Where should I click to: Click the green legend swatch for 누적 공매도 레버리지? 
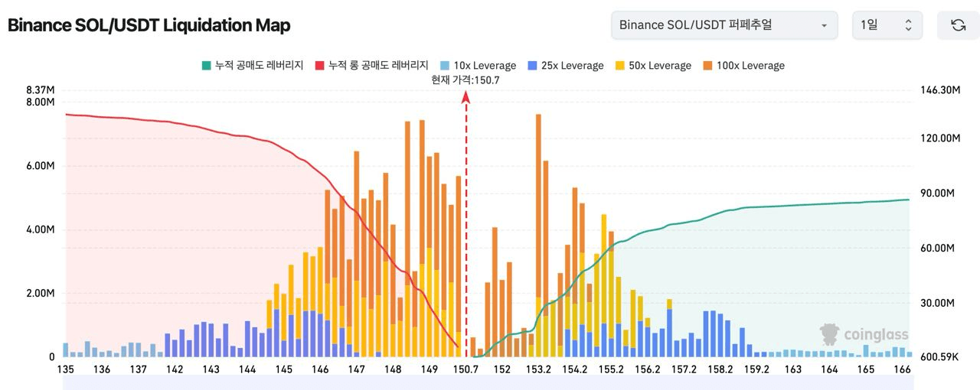coord(206,66)
